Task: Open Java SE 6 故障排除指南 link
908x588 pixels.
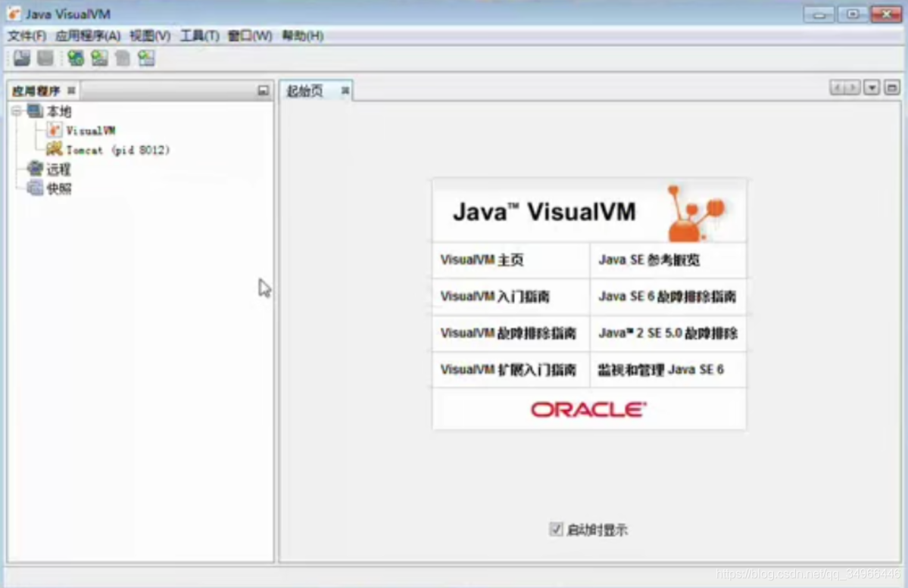Action: coord(667,297)
